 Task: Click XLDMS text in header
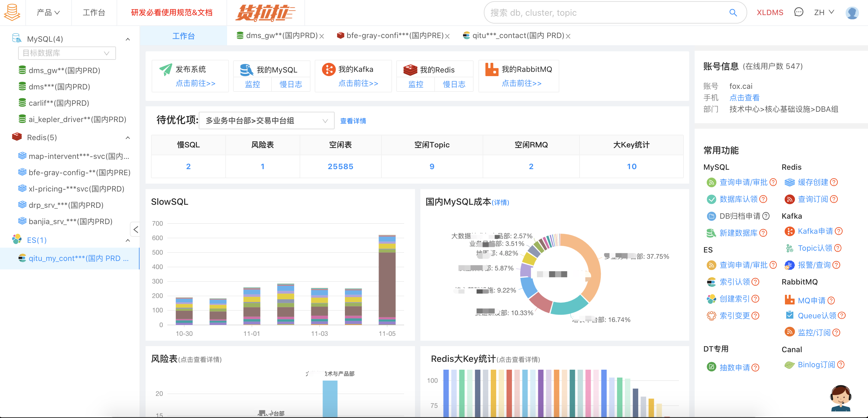(770, 12)
